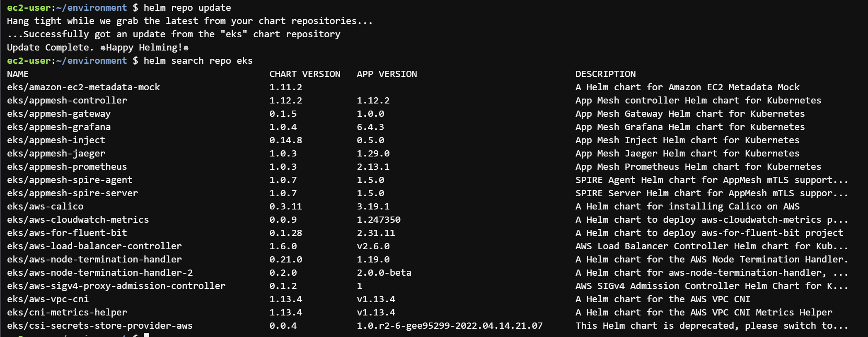The image size is (868, 337).
Task: Click 'A Helm chart for installing Calico' description
Action: tap(687, 207)
